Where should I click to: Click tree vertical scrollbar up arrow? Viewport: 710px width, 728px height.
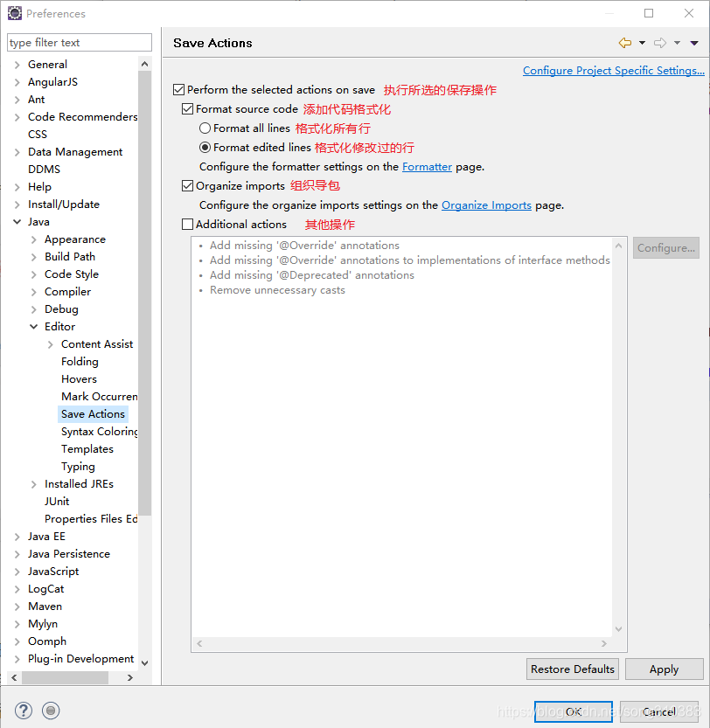click(x=145, y=64)
